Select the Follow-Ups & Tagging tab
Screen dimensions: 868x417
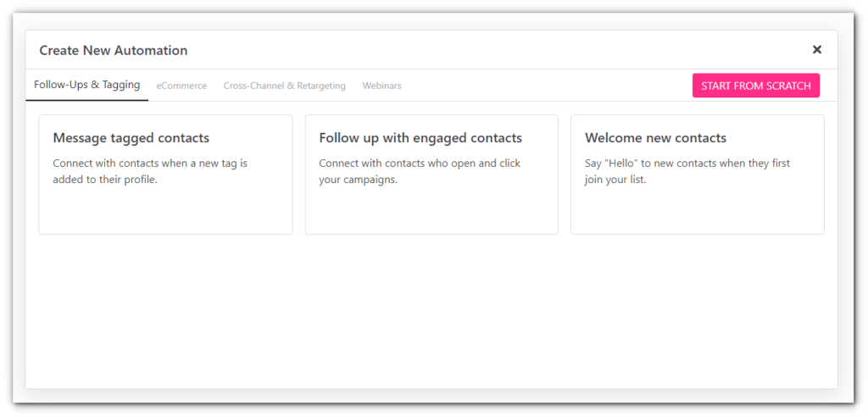point(87,85)
